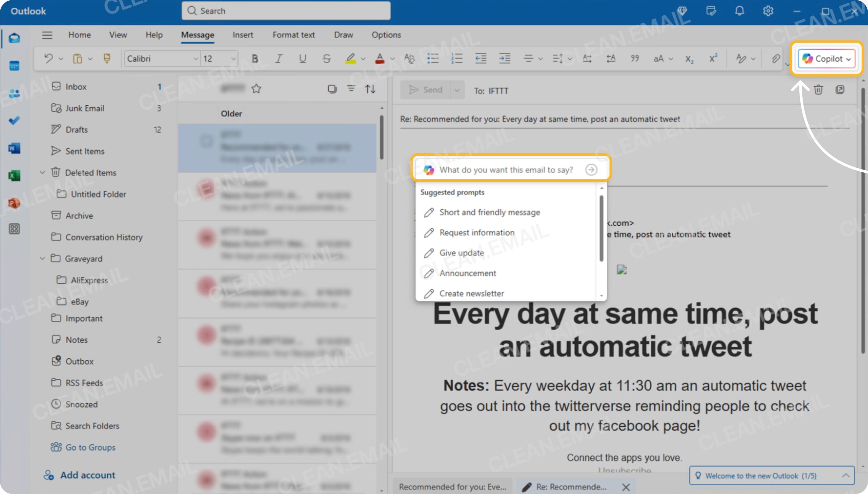Collapse the Graveyard folder
The width and height of the screenshot is (868, 494).
click(x=42, y=258)
